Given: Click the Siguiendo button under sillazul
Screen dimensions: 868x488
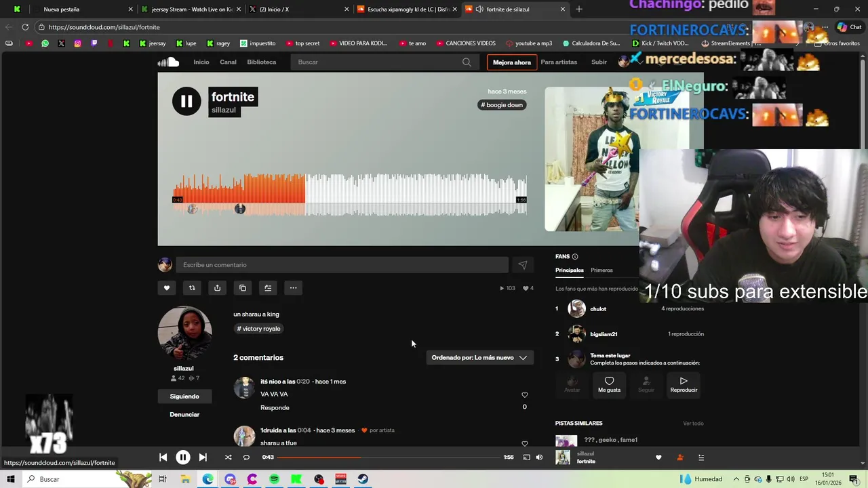Looking at the screenshot, I should [x=184, y=396].
